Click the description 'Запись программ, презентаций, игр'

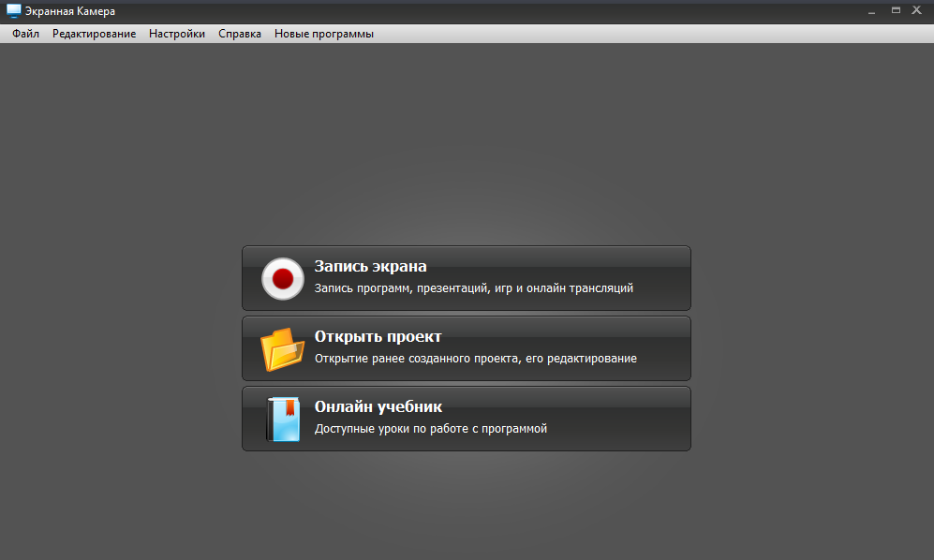[x=473, y=288]
